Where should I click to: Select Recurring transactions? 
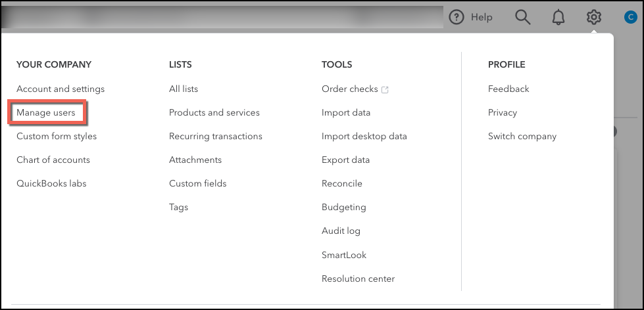pyautogui.click(x=216, y=136)
